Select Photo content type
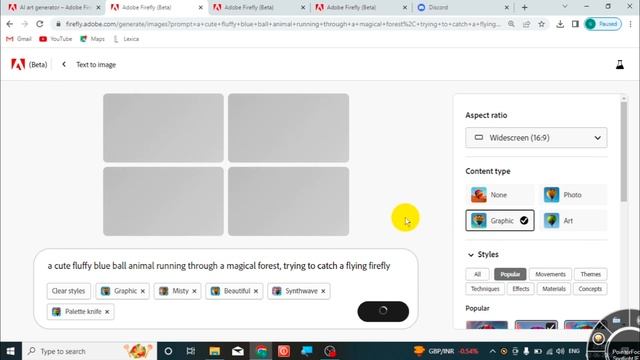640x360 pixels. click(x=573, y=195)
